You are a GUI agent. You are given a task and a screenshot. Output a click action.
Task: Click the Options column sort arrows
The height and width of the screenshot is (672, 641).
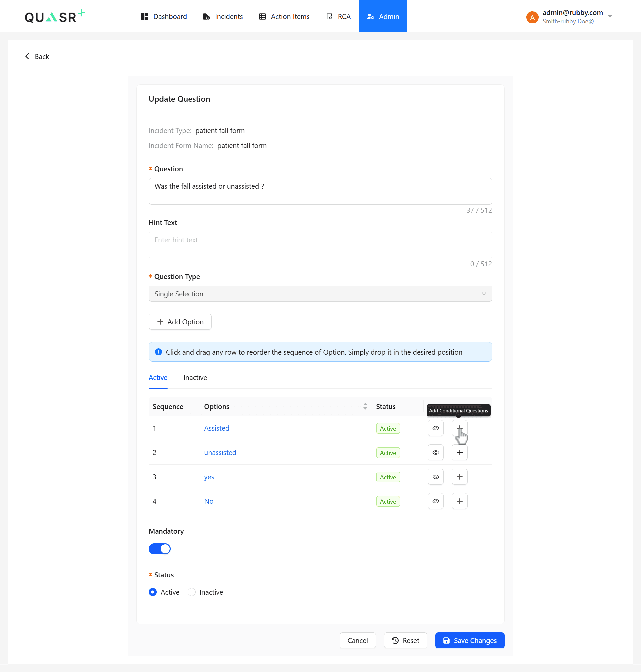365,406
